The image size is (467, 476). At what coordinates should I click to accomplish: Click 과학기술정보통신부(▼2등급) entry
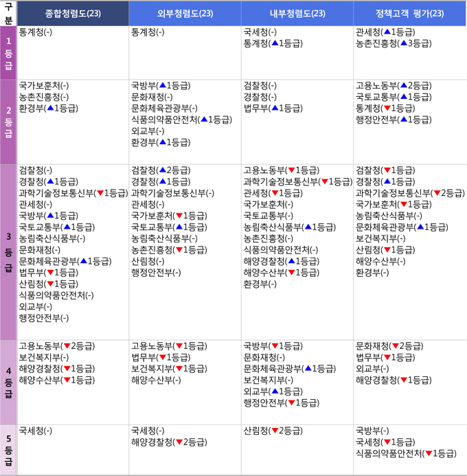pyautogui.click(x=410, y=193)
